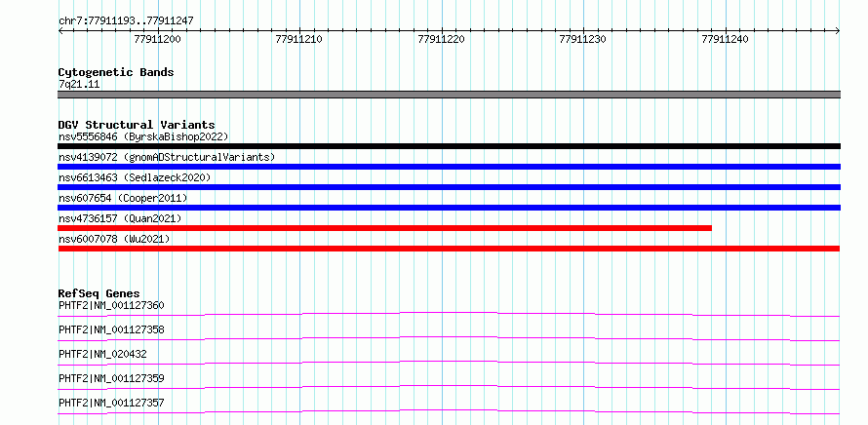Viewport: 868px width, 425px height.
Task: Click the DGV Structural Variants track title
Action: [137, 125]
